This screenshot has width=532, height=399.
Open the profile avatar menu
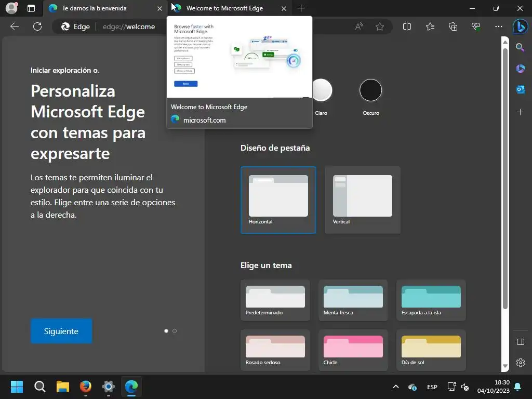11,8
